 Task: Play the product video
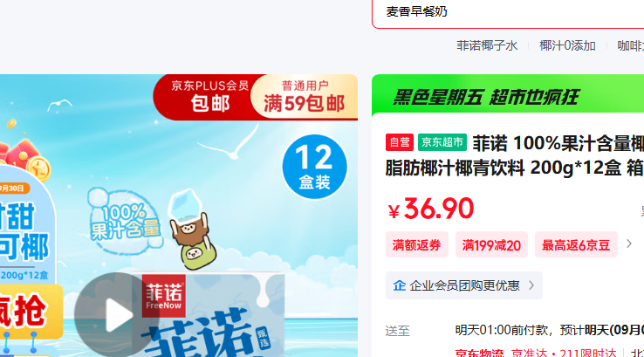click(118, 315)
